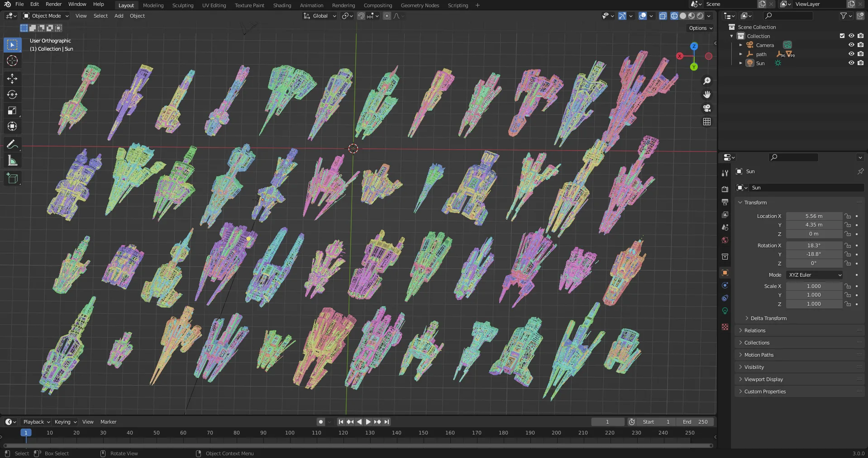
Task: Click the Rotation Y value field
Action: coord(814,254)
